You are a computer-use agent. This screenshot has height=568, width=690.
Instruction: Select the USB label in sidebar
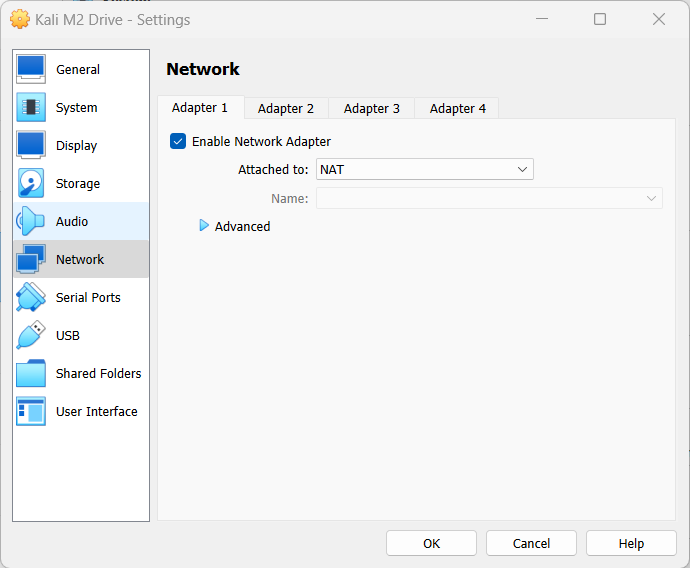(x=68, y=336)
